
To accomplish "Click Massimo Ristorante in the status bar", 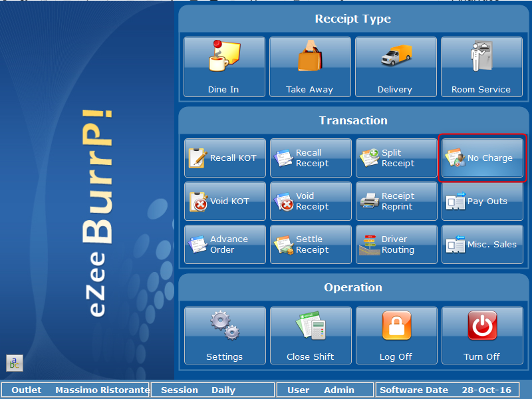I will [x=103, y=390].
